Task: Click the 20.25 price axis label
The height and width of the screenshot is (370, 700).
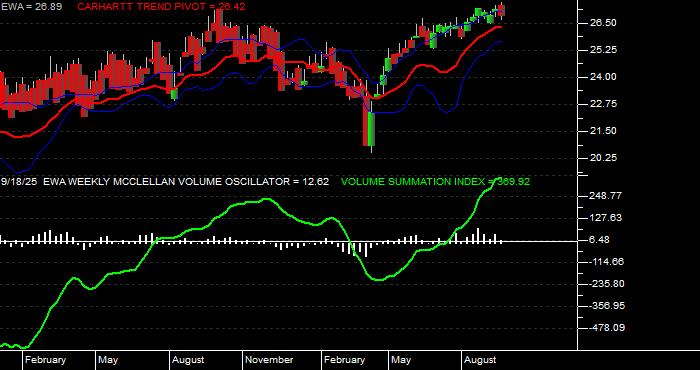Action: point(604,158)
